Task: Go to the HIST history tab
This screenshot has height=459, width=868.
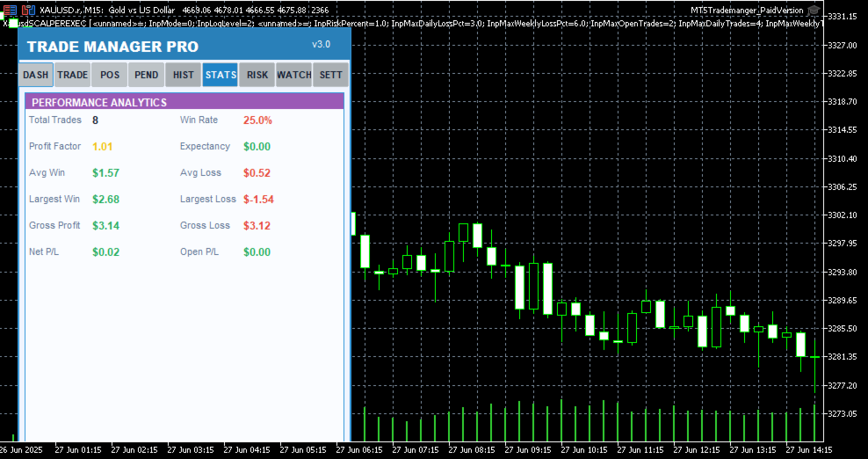Action: [184, 75]
